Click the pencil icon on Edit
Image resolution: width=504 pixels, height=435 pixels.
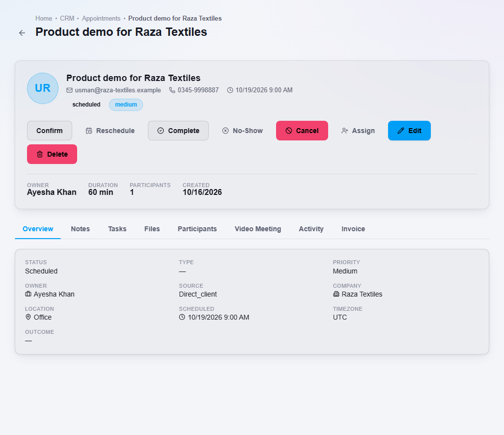[x=401, y=131]
